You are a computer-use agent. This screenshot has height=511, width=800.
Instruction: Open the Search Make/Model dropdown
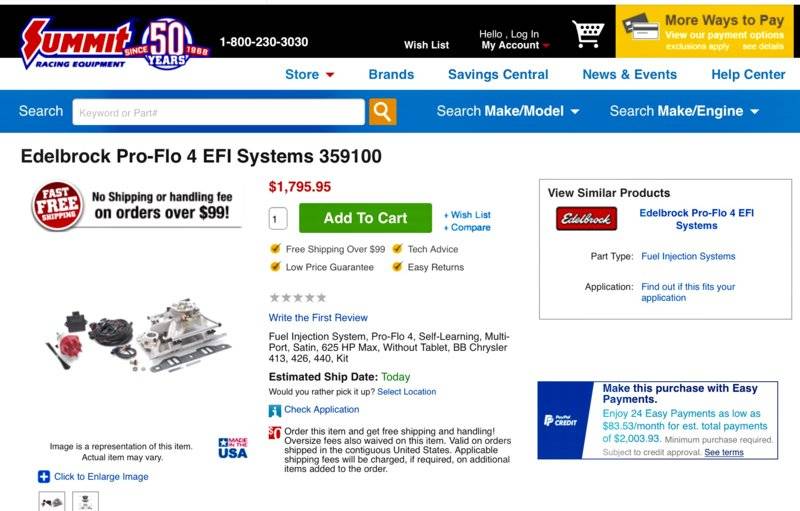click(508, 111)
